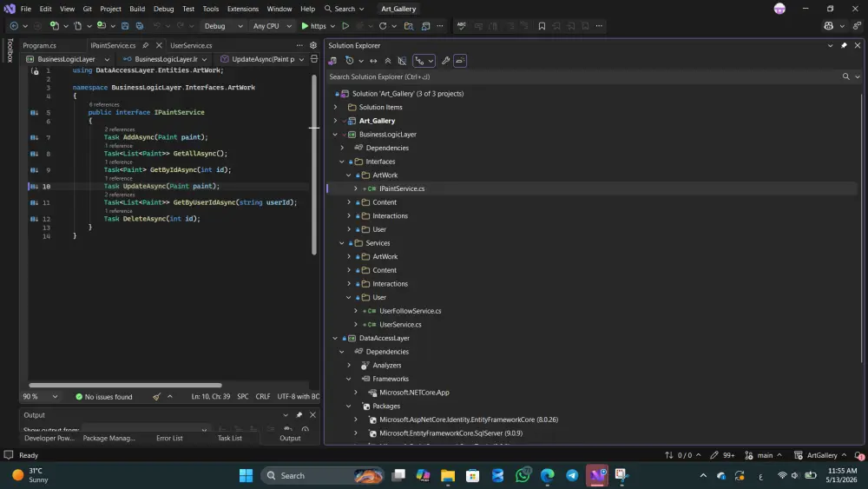Open the Debug configuration dropdown

click(223, 26)
